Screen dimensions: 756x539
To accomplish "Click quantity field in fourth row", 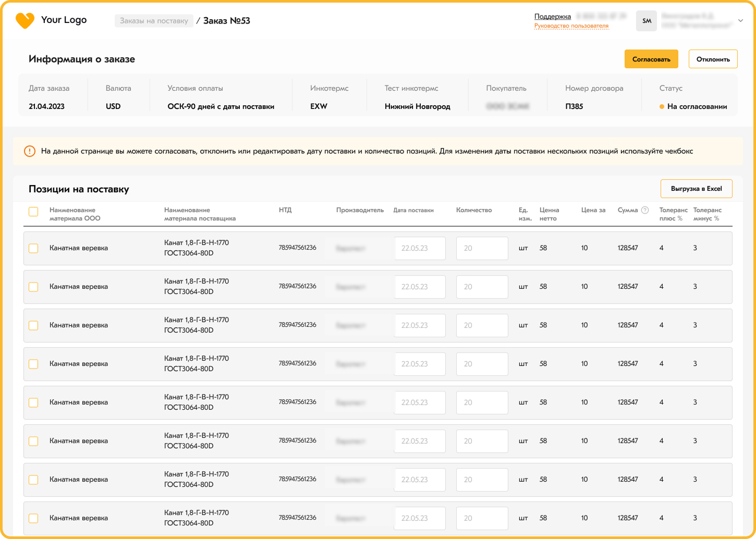I will click(482, 364).
